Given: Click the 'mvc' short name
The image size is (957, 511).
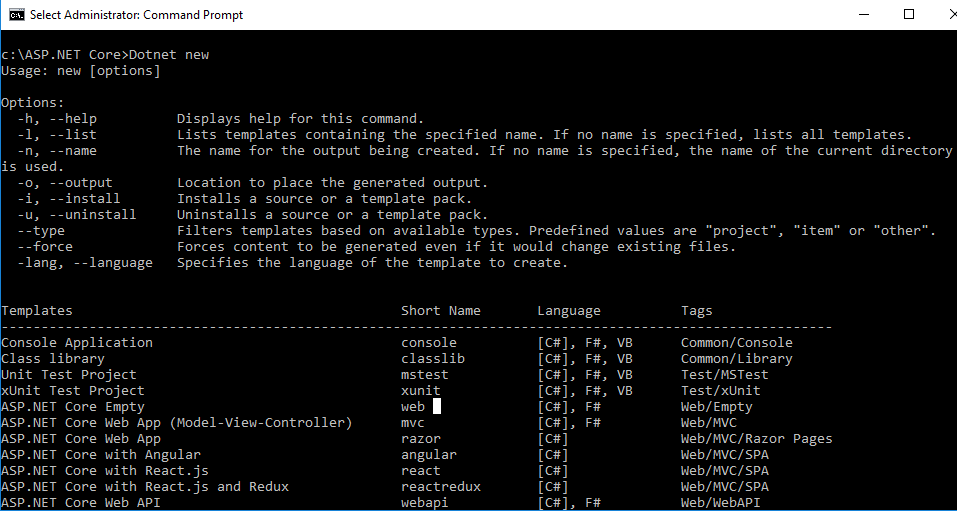Looking at the screenshot, I should 413,422.
